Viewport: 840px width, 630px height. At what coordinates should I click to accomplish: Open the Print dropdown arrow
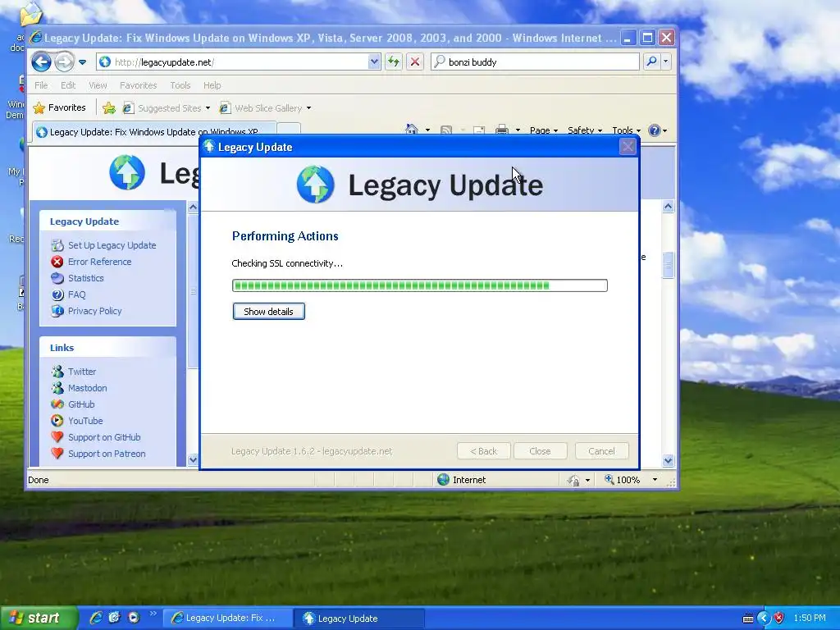(518, 130)
